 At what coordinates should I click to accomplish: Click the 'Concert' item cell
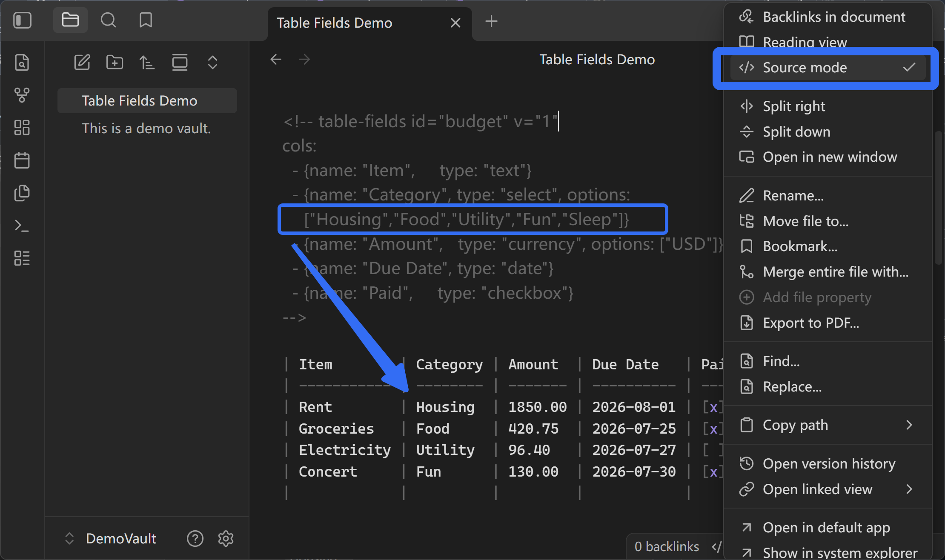click(328, 472)
